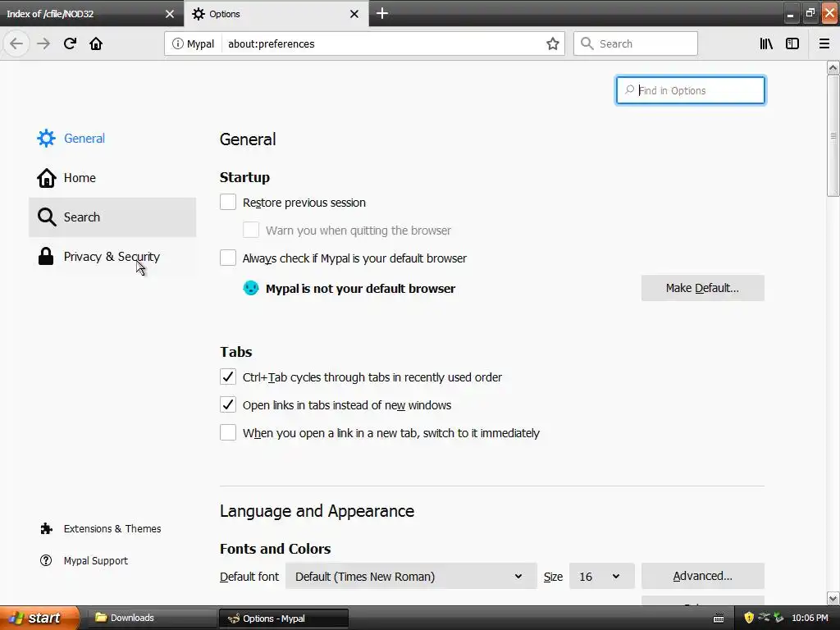This screenshot has width=840, height=630.
Task: Click the General gear icon in sidebar
Action: 46,138
